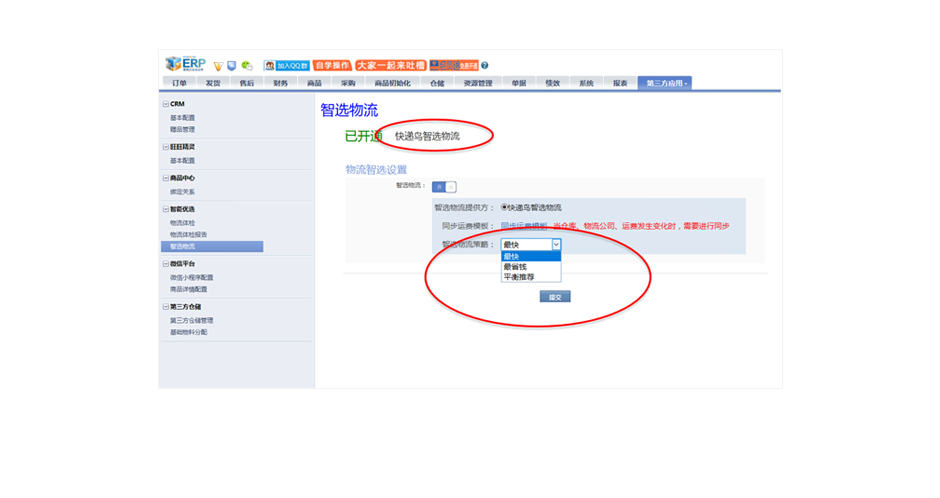Click the 智选物流 page heading

point(349,110)
